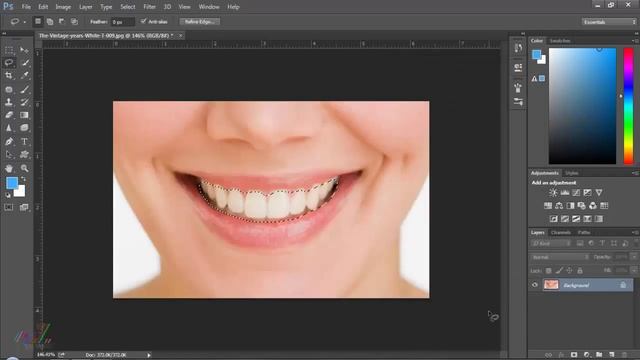Select the Crop tool
The width and height of the screenshot is (640, 360).
(9, 76)
